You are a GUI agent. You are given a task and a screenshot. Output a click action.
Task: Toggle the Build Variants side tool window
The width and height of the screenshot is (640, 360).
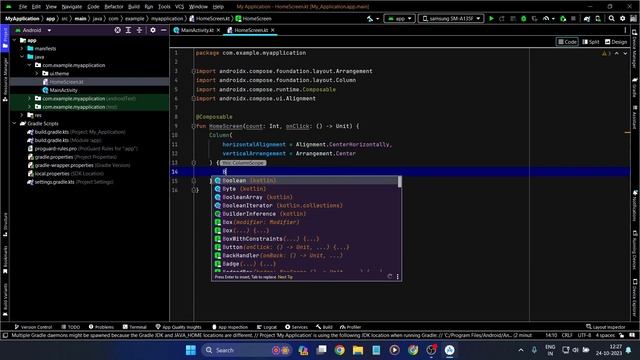click(5, 300)
